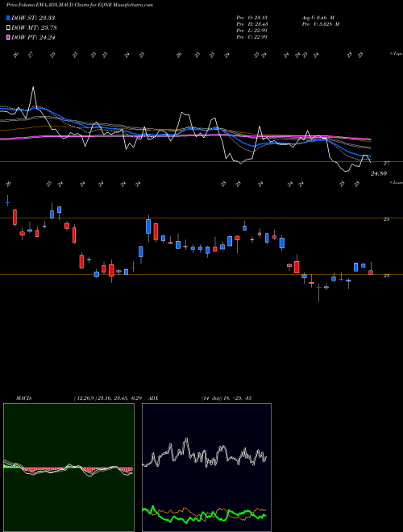Click the ADX panel title
403x532 pixels.
point(154,398)
